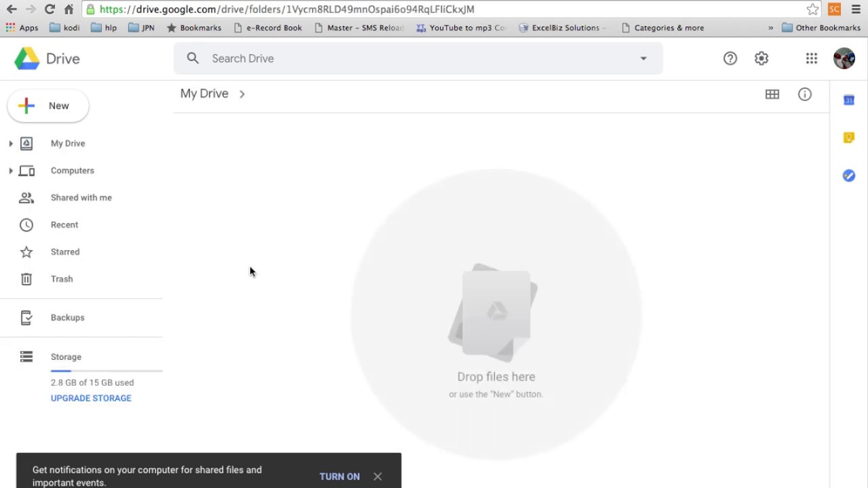Screen dimensions: 868x488
Task: Open the Chrome hamburger menu
Action: click(856, 9)
